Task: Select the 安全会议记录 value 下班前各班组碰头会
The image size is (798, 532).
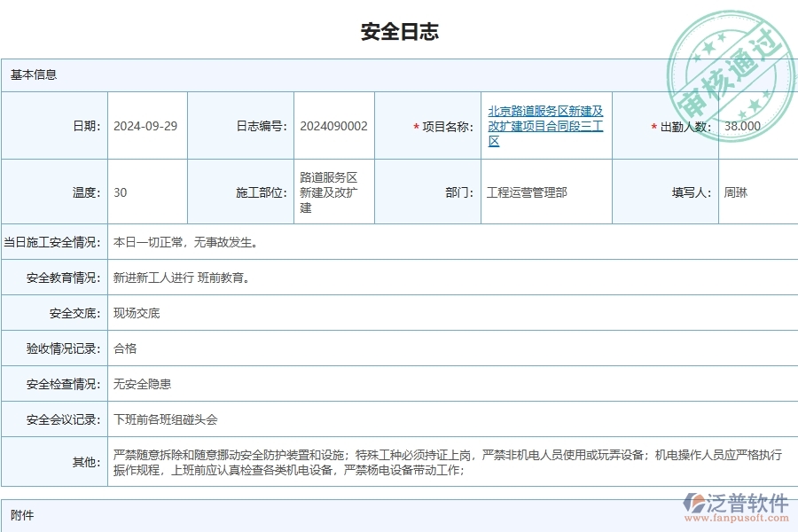Action: pyautogui.click(x=164, y=419)
